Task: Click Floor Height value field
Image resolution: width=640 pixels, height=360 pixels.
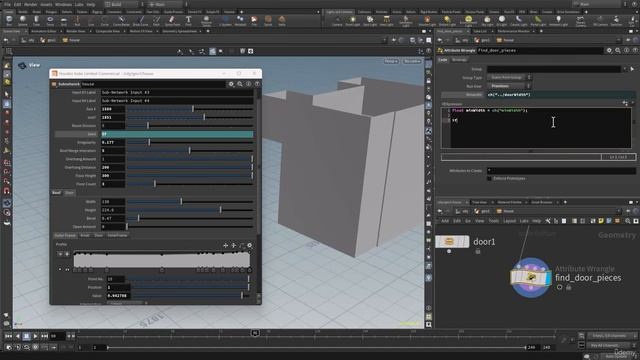Action: point(113,176)
